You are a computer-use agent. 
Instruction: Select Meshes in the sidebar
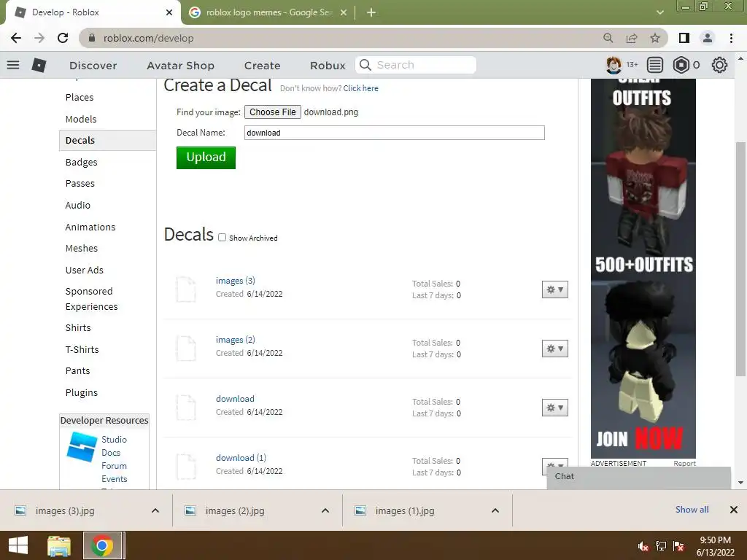[82, 248]
